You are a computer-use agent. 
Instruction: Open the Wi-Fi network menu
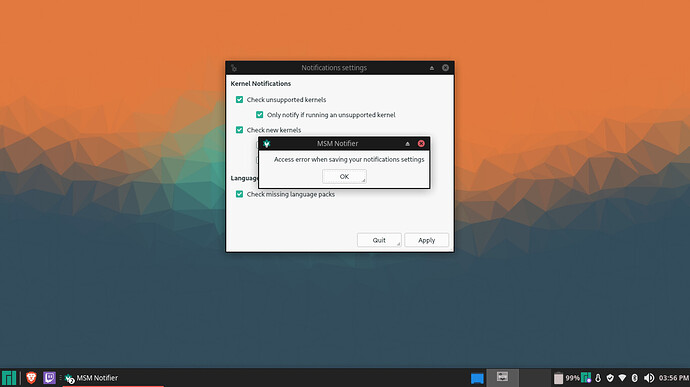pos(622,378)
